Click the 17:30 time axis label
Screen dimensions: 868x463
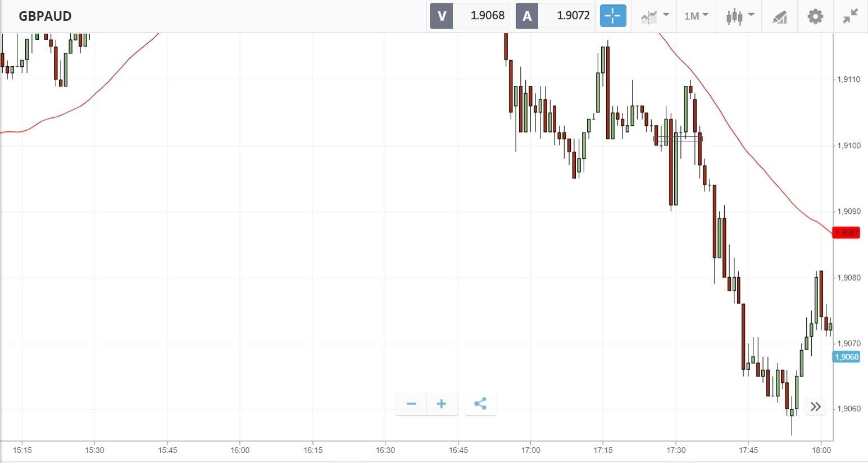point(676,450)
